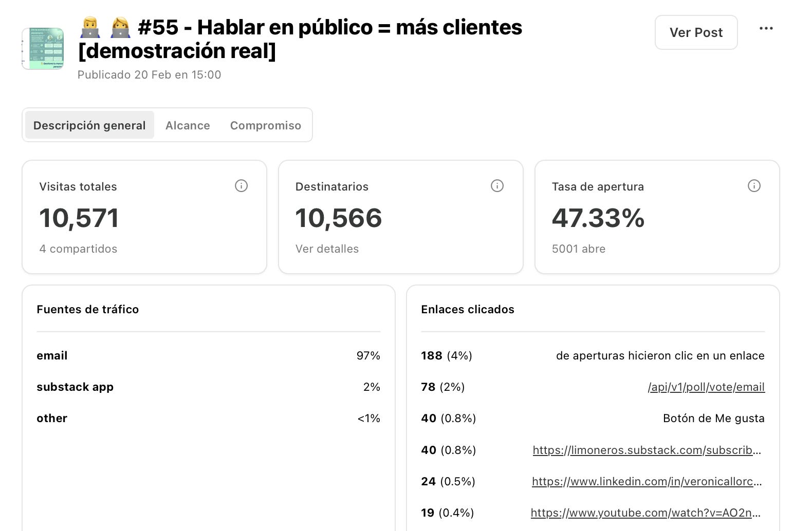Click the Enlaces clicados heading
812x531 pixels.
[x=468, y=309]
